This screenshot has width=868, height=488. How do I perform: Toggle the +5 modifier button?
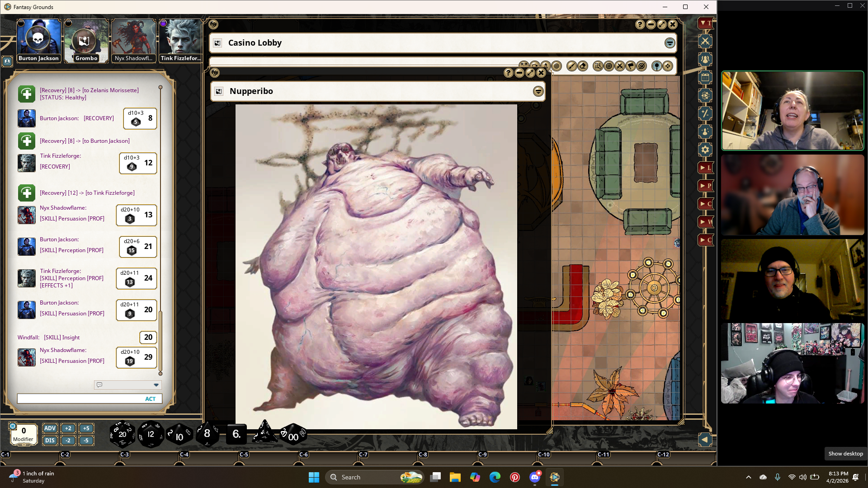tap(86, 428)
